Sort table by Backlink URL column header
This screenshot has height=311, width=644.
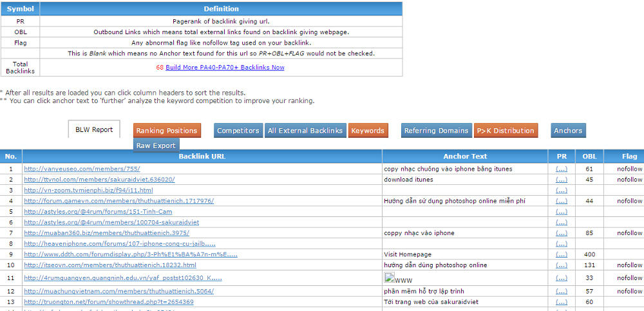pos(202,156)
